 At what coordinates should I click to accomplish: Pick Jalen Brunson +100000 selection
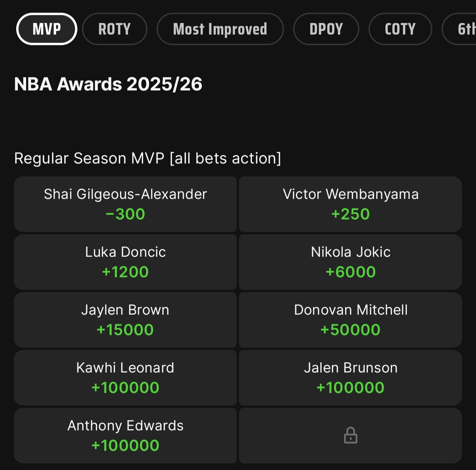tap(350, 377)
